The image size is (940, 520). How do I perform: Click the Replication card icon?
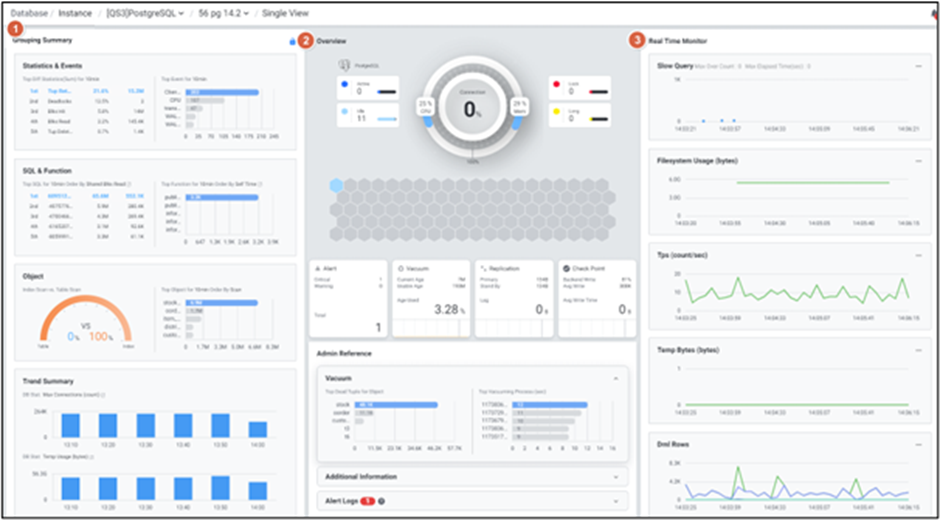(x=481, y=268)
